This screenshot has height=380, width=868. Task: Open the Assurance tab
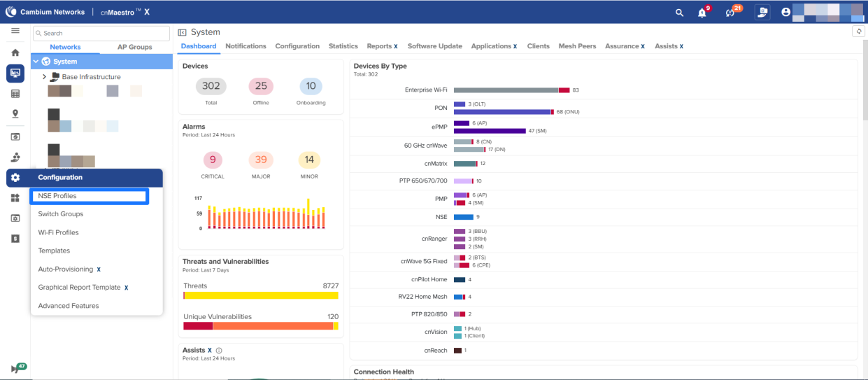point(625,46)
